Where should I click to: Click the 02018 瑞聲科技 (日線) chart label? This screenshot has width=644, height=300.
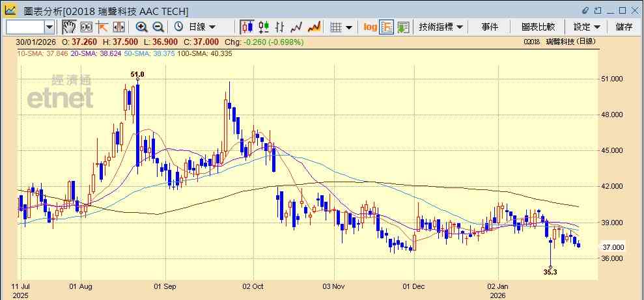559,42
